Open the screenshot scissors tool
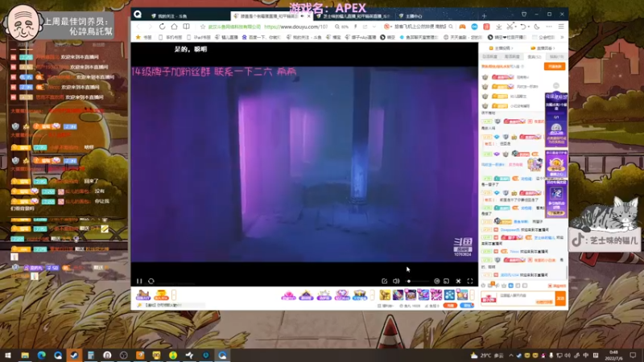 [x=510, y=27]
